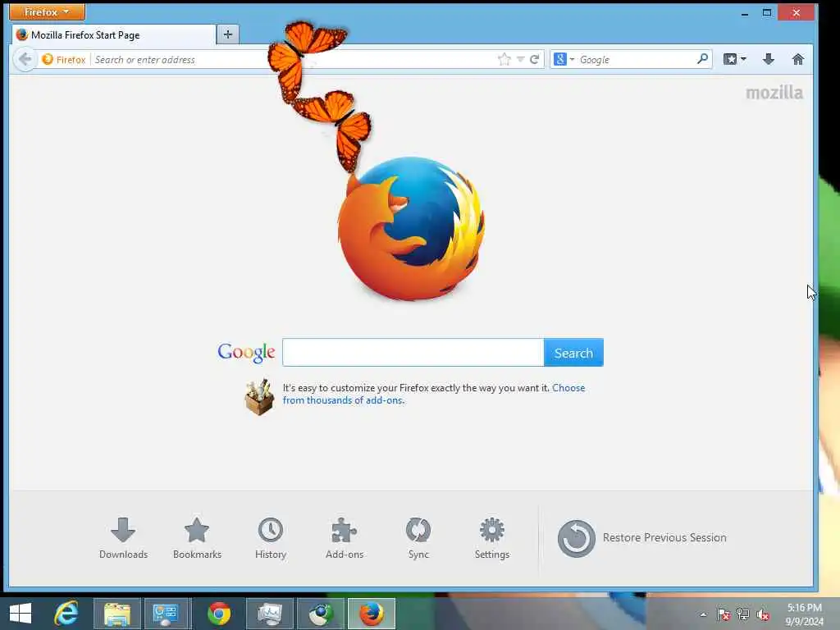Open the system monitor taskbar icon
This screenshot has width=840, height=630.
(269, 614)
